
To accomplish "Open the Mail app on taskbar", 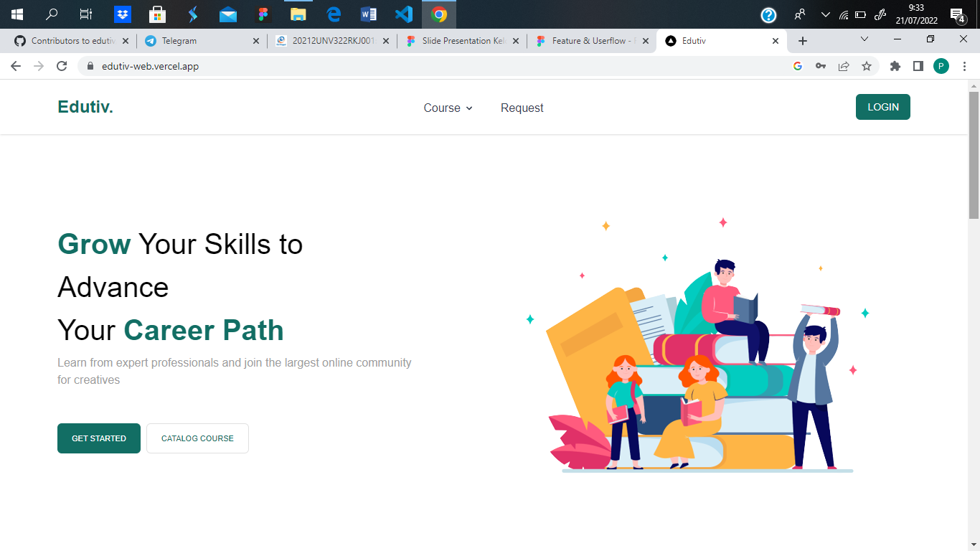I will click(x=228, y=14).
